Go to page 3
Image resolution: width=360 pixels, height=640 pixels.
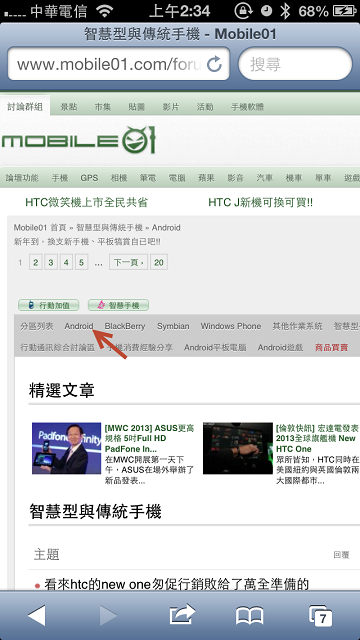51,262
